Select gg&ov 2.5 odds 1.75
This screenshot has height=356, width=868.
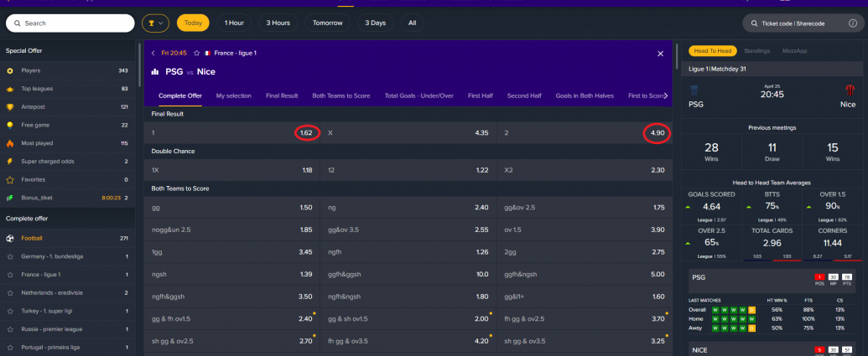click(585, 207)
